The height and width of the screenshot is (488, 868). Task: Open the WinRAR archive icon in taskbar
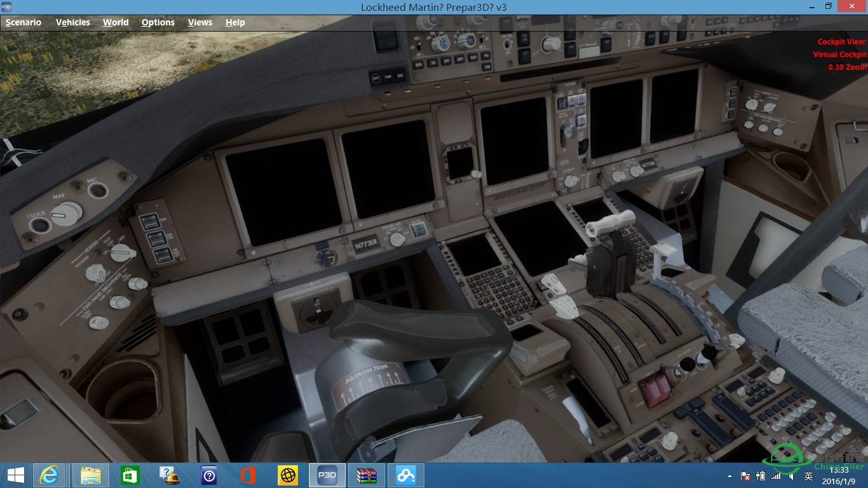click(367, 475)
